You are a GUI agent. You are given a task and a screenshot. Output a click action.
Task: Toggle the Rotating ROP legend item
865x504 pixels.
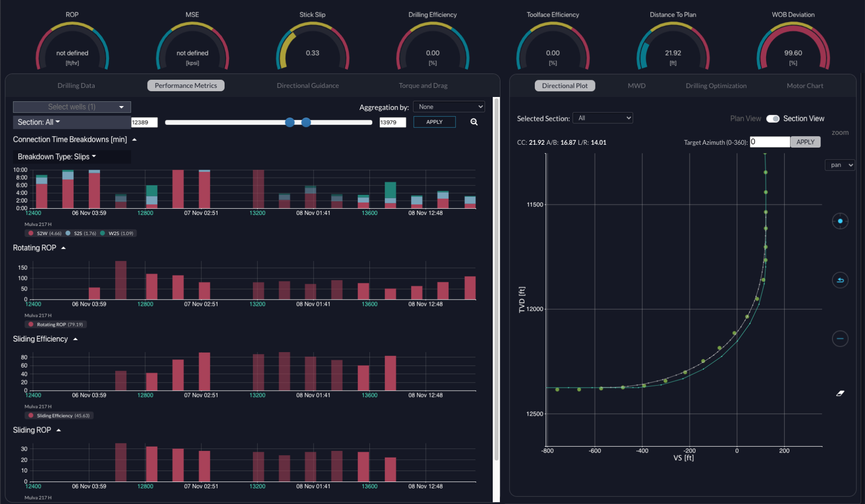[55, 324]
